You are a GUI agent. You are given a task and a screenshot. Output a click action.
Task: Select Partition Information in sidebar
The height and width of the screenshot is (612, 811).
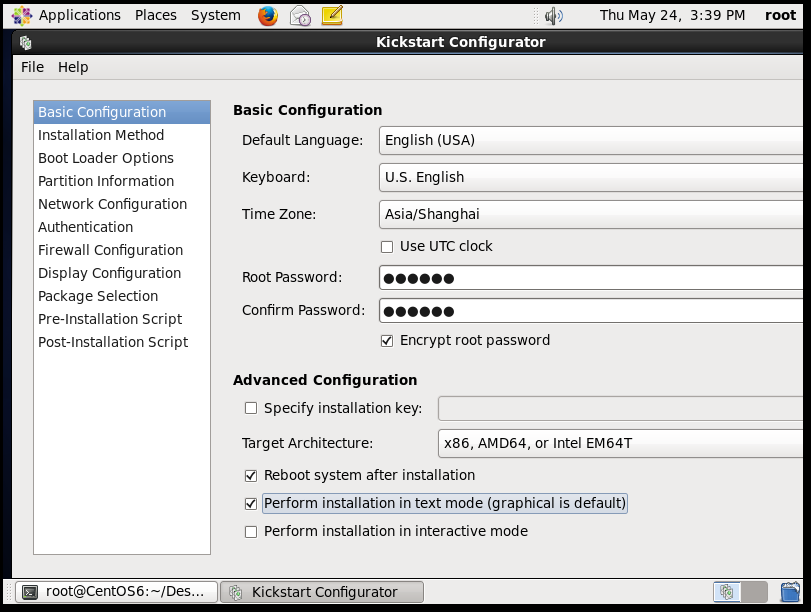click(x=122, y=181)
